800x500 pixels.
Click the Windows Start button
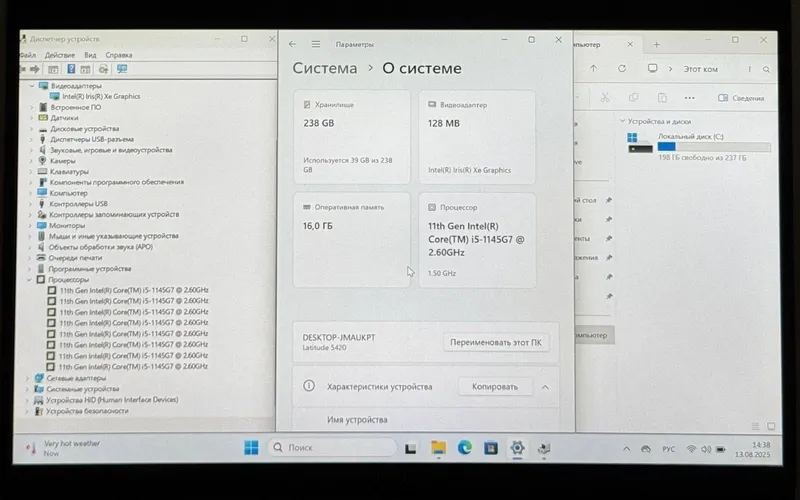251,447
